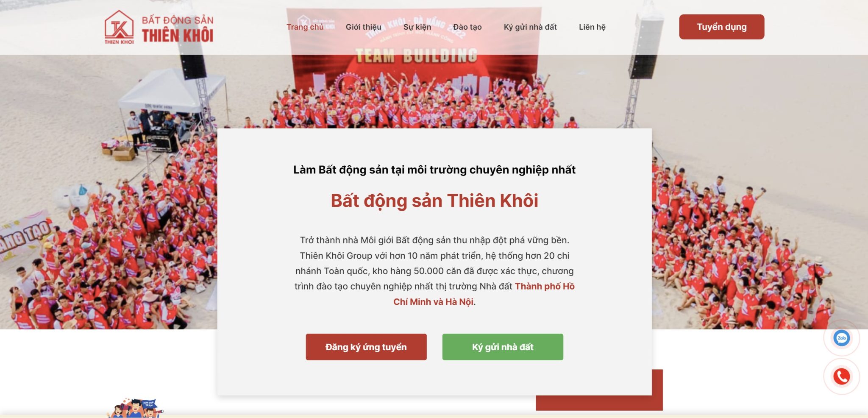Click the green Ký gửi nhà đất button
The height and width of the screenshot is (418, 868).
(503, 347)
